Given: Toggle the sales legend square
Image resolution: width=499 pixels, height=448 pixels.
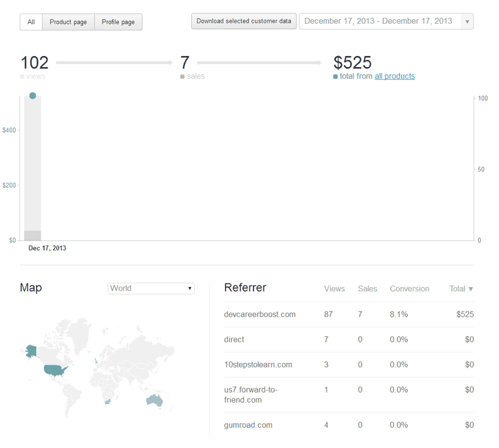Looking at the screenshot, I should click(182, 76).
